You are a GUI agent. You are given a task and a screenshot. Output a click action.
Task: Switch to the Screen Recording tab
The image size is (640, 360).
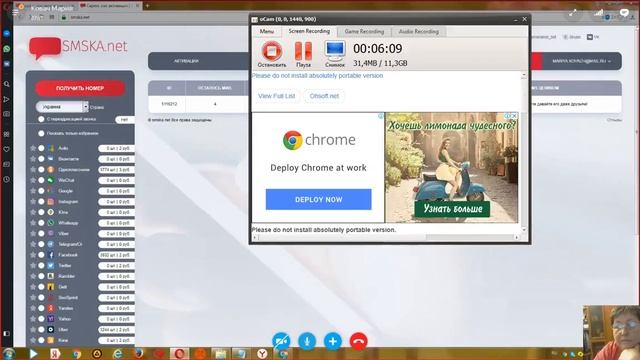(309, 31)
